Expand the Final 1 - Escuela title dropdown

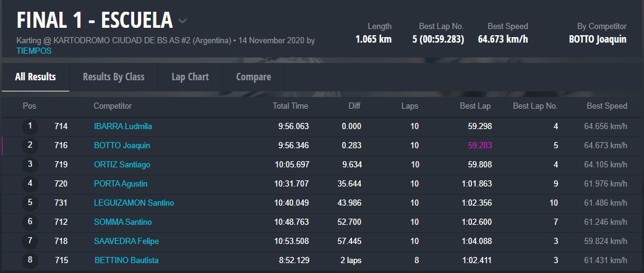(182, 21)
